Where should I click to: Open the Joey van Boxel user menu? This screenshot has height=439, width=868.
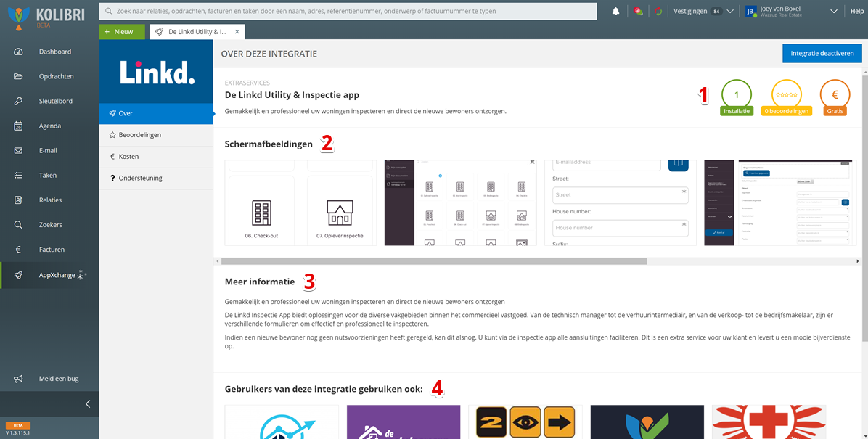(792, 11)
